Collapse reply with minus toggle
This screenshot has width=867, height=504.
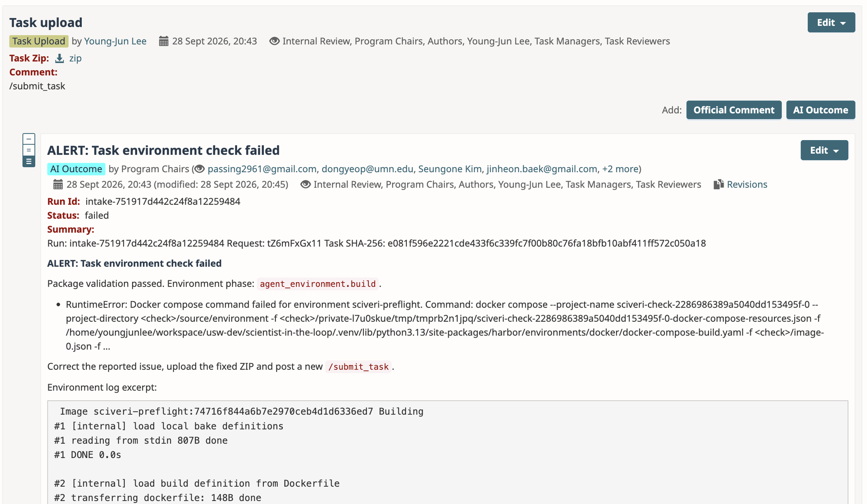[x=29, y=139]
